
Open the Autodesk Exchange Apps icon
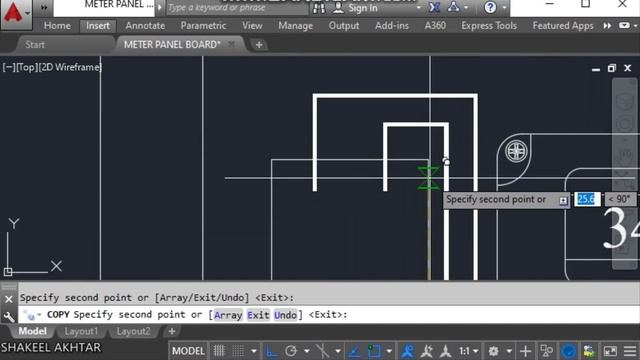tap(434, 7)
